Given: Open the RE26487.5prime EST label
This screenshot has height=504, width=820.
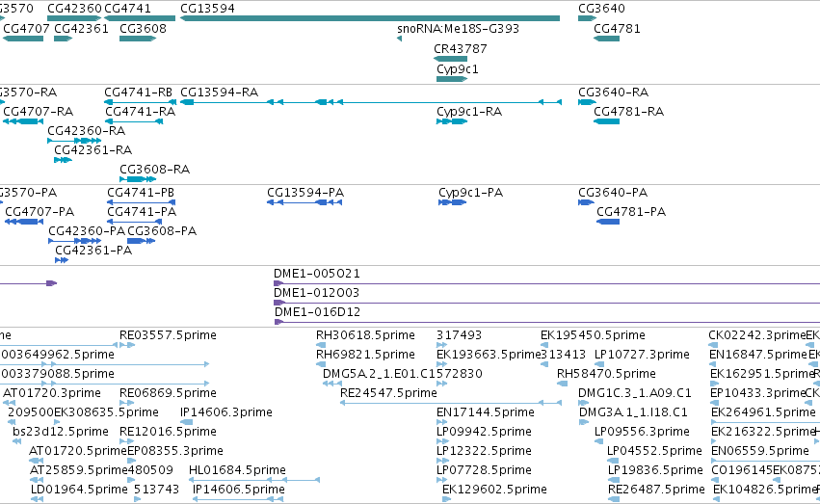Looking at the screenshot, I should pyautogui.click(x=656, y=490).
